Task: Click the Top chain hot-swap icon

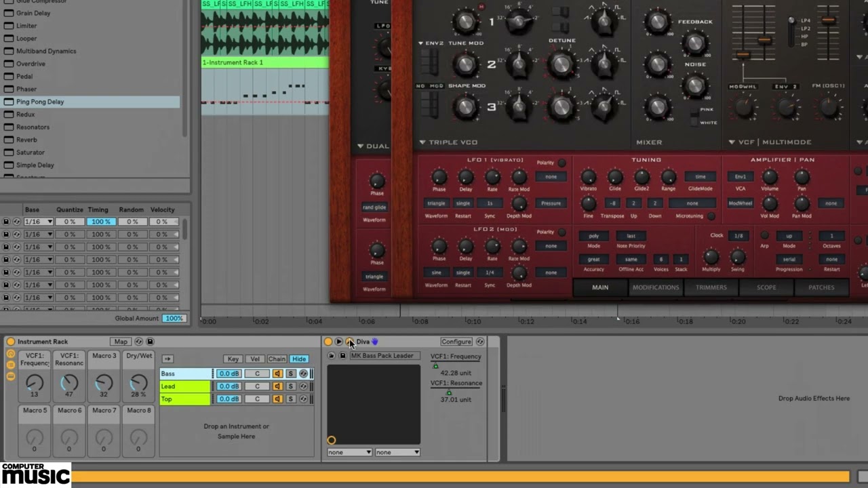Action: tap(303, 399)
